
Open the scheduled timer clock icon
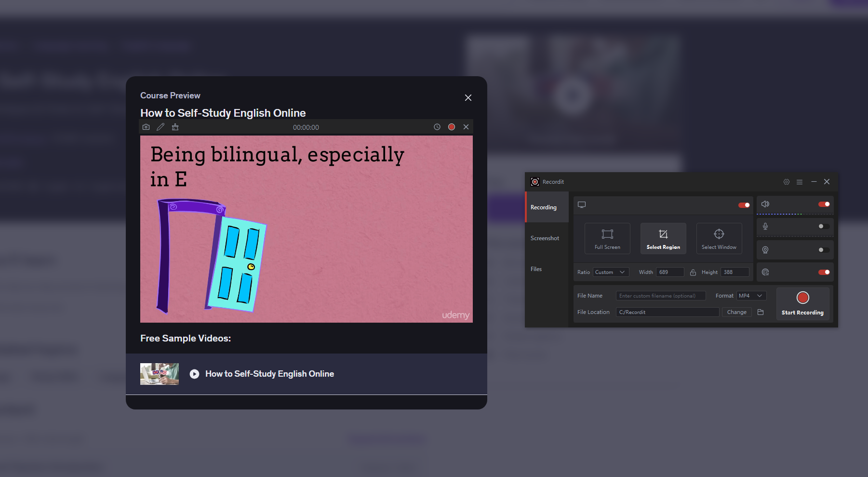pos(437,127)
